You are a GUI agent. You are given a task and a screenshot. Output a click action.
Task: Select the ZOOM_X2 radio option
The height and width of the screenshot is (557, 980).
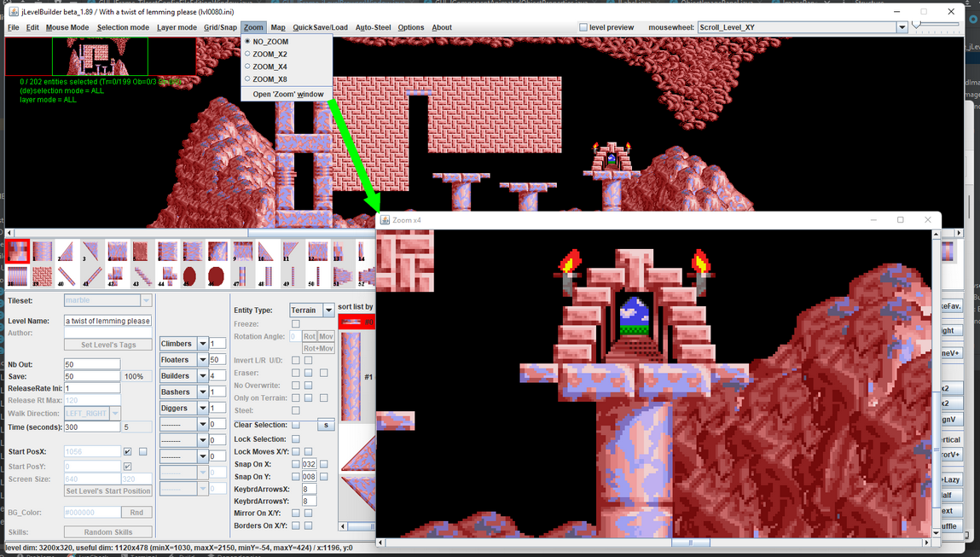pos(247,54)
